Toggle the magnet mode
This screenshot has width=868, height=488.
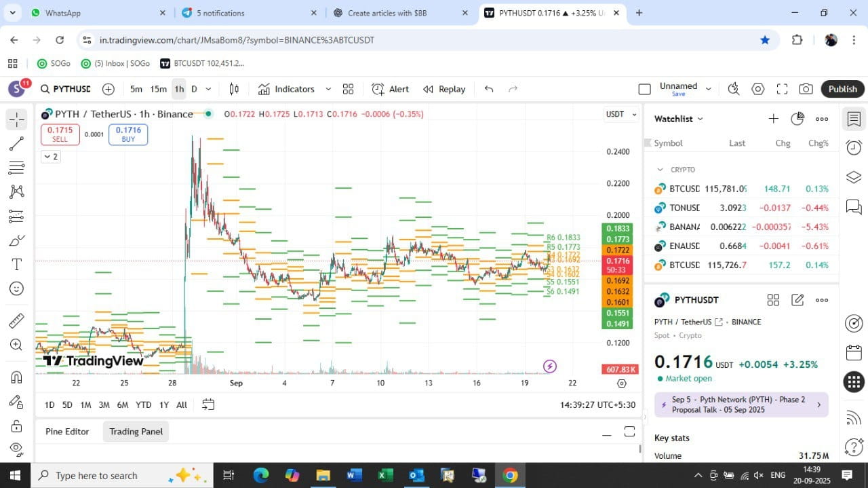click(17, 377)
